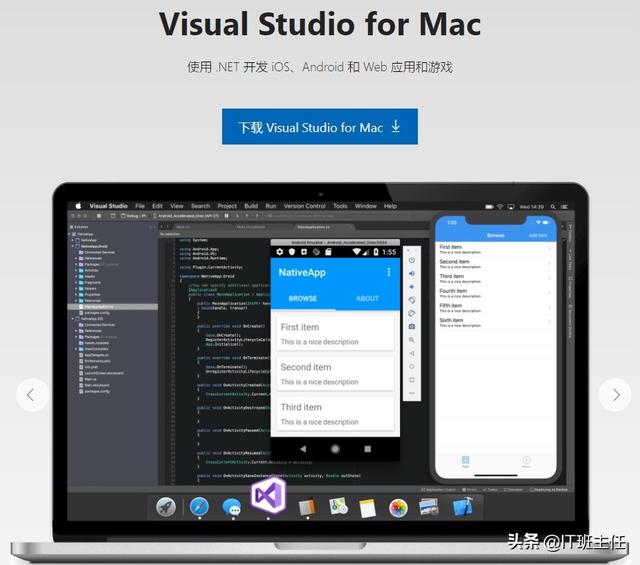Tap the Browse grid tab icon in iPhone
This screenshot has width=640, height=565.
coord(465,462)
